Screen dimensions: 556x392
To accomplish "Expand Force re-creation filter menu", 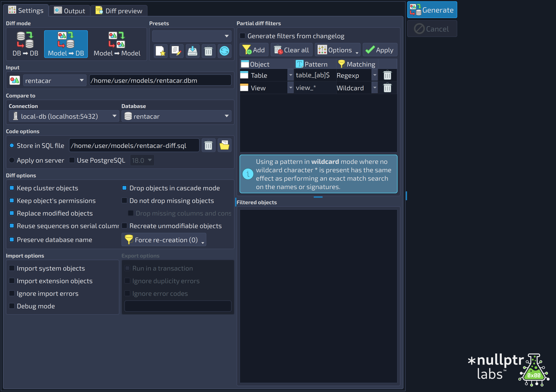I will [164, 240].
